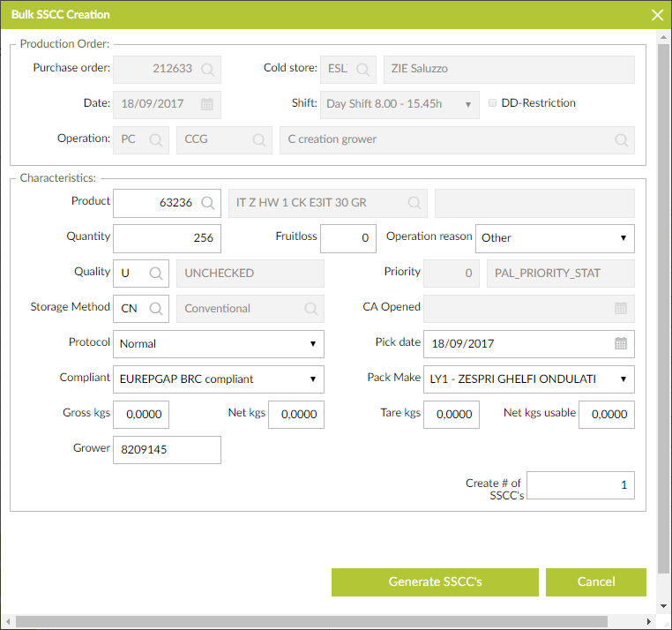
Task: Click the Tare kgs input field
Action: 452,415
